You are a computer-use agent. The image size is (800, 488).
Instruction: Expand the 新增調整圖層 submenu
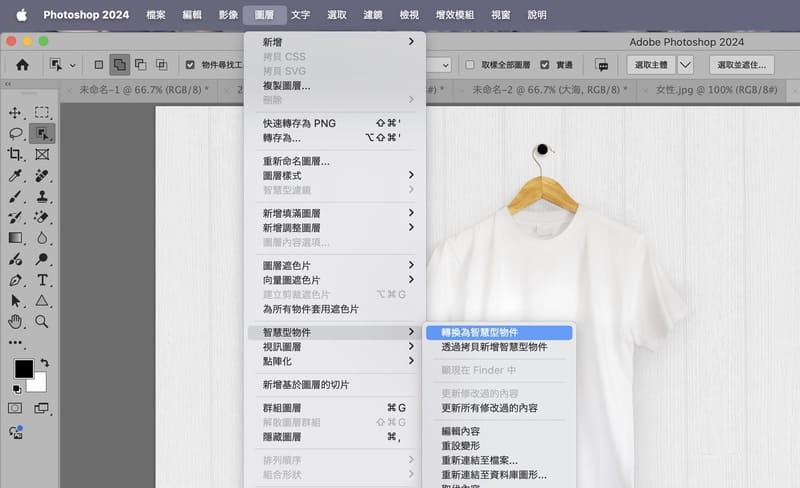(337, 228)
